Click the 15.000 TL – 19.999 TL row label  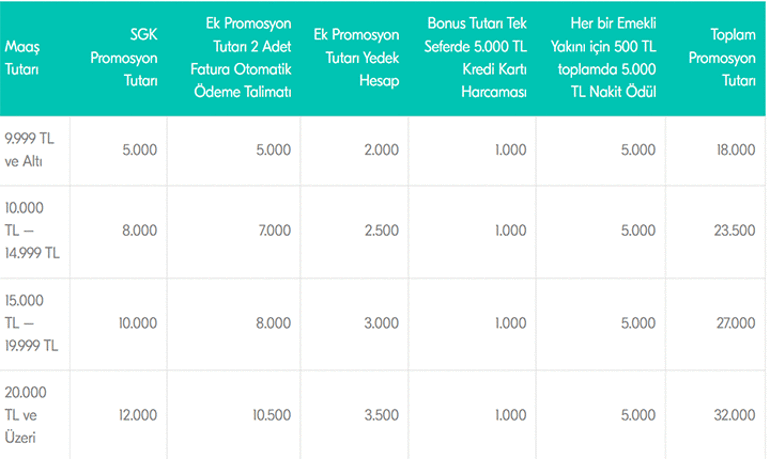click(31, 323)
